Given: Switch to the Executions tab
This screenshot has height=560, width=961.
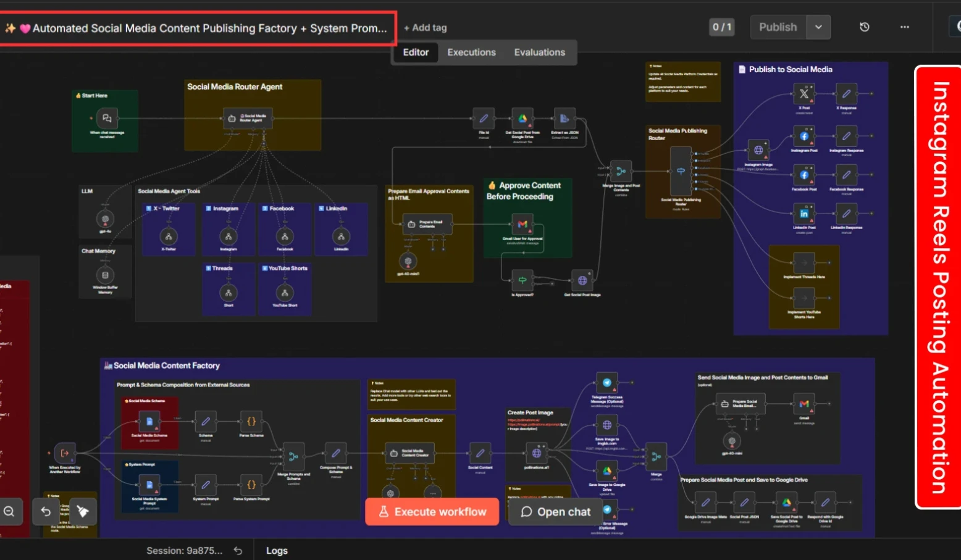Looking at the screenshot, I should click(x=471, y=52).
